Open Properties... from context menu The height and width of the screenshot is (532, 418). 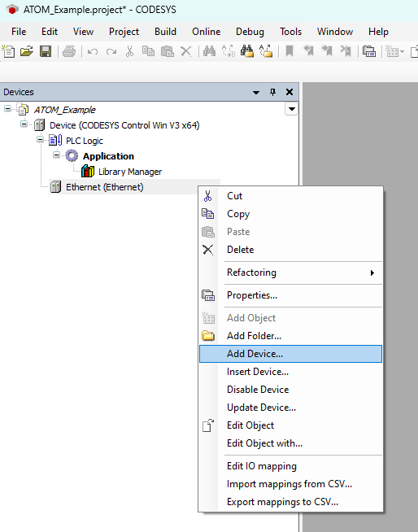(291, 295)
